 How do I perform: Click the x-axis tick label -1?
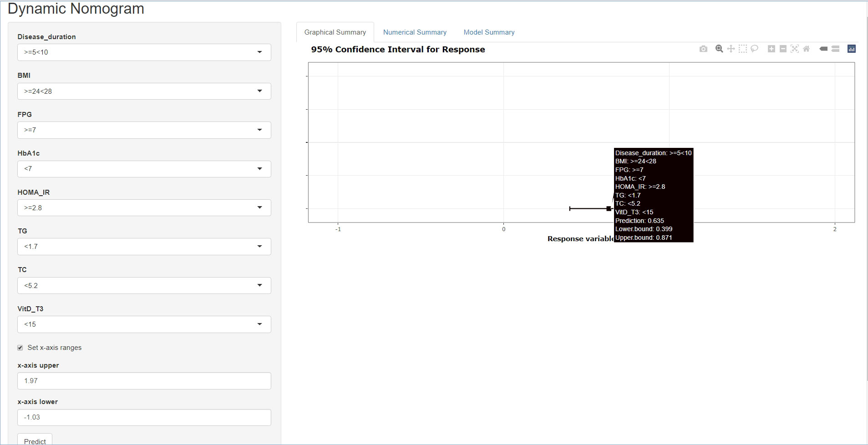(338, 229)
